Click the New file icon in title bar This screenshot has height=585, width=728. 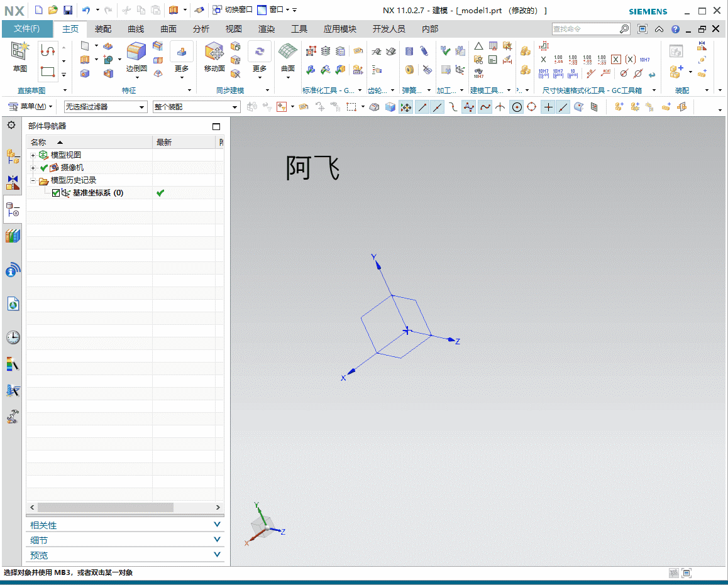point(39,10)
